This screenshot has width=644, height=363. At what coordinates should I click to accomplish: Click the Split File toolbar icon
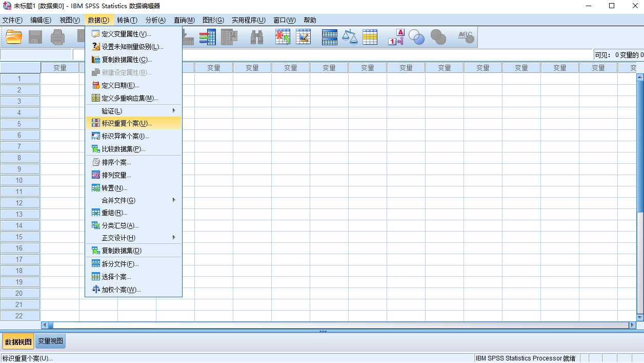click(329, 37)
